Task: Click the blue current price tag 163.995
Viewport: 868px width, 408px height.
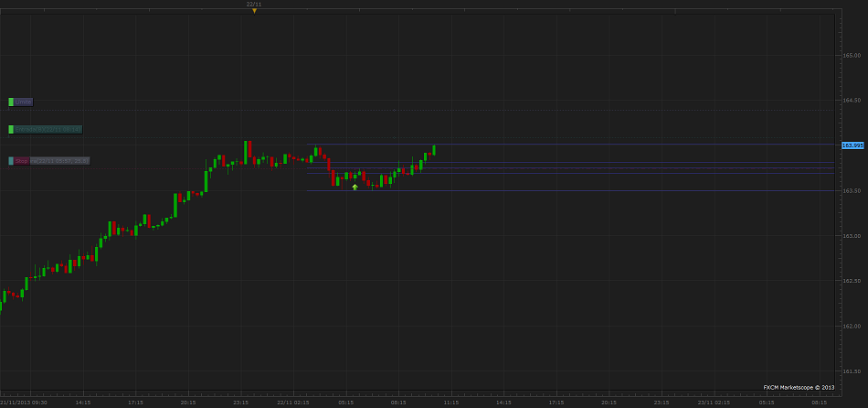Action: [x=852, y=145]
